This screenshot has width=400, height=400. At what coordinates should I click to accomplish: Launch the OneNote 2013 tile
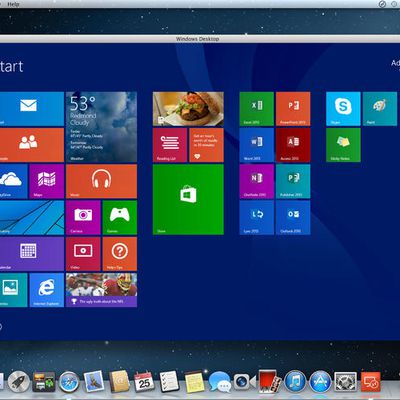pyautogui.click(x=257, y=181)
